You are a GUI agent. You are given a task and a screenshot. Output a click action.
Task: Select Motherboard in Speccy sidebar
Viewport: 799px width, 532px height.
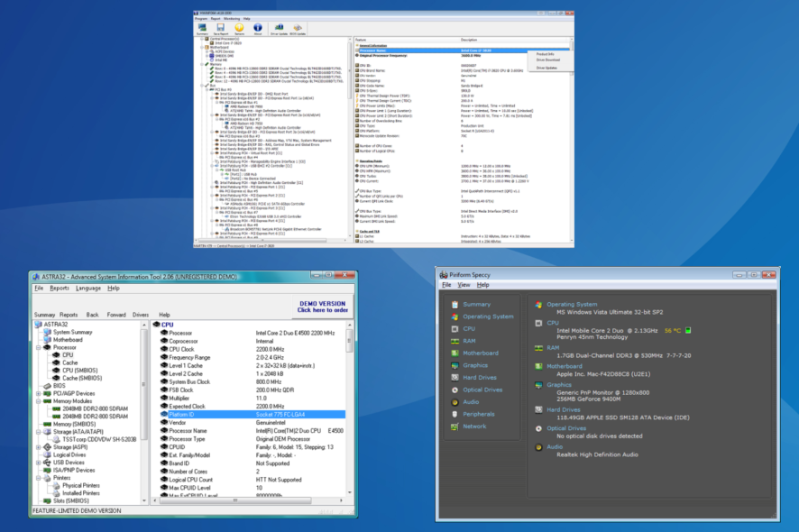[x=481, y=353]
